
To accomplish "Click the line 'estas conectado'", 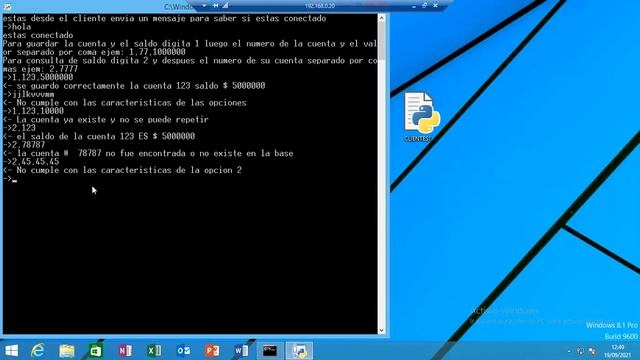I will pos(38,35).
